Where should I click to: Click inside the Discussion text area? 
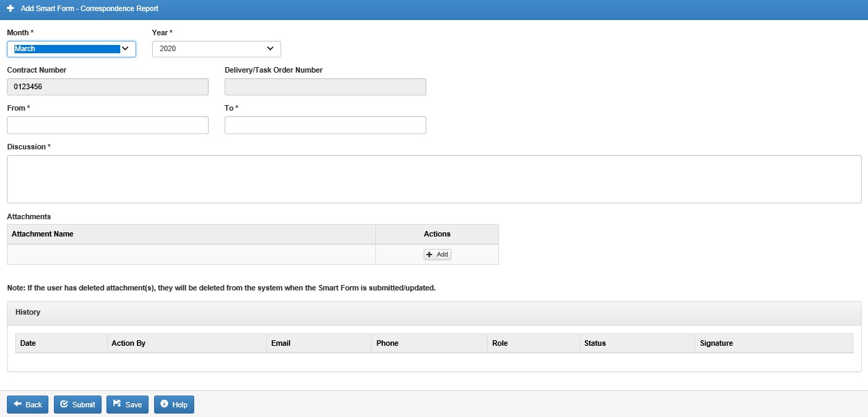pyautogui.click(x=433, y=179)
